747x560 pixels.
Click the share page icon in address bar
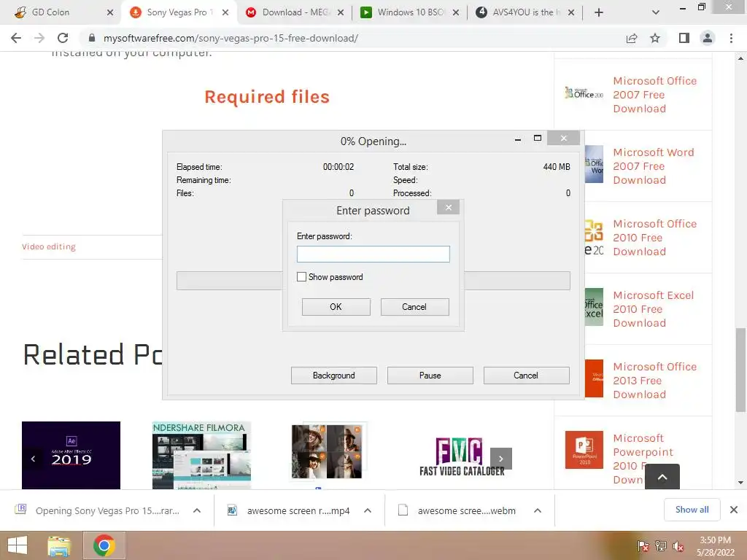click(x=632, y=38)
